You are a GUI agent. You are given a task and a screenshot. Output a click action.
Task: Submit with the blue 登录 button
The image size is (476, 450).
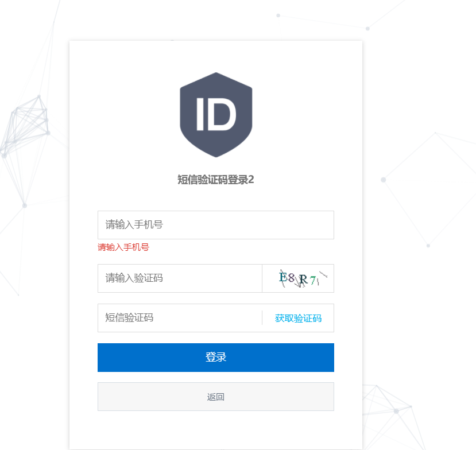[x=216, y=358]
